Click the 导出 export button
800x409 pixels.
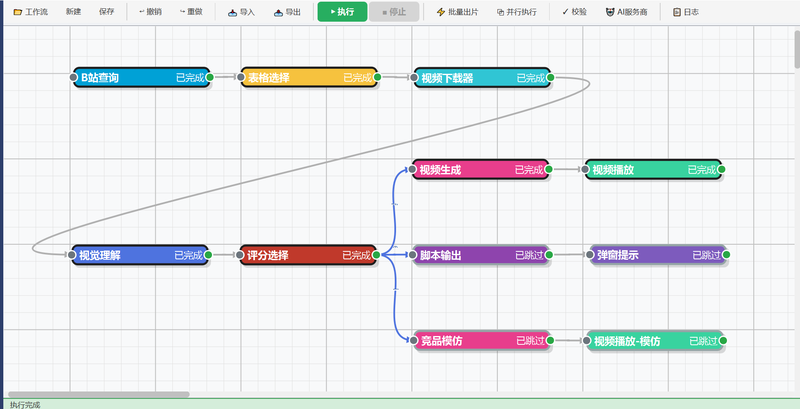[x=287, y=12]
